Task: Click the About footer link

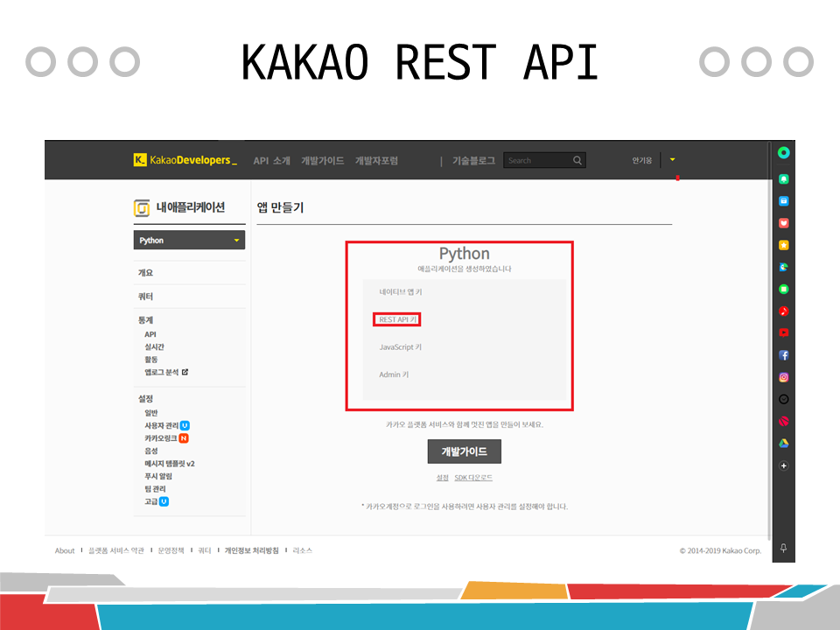Action: pyautogui.click(x=65, y=550)
